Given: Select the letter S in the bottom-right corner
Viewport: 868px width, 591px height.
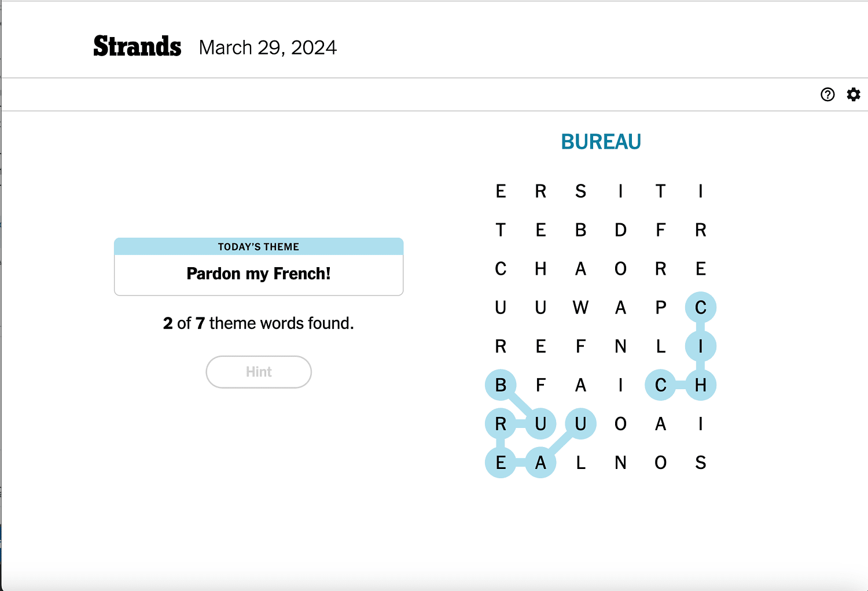Looking at the screenshot, I should point(700,463).
